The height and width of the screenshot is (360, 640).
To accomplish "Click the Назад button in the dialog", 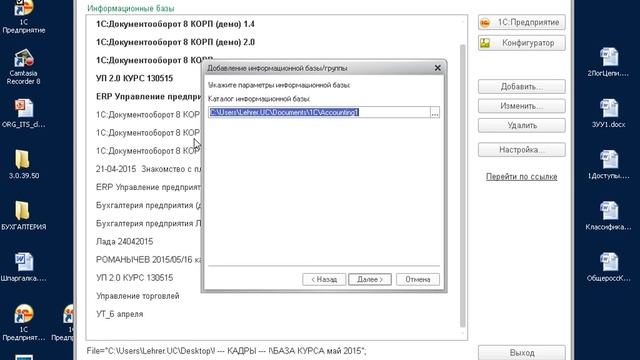I will (324, 280).
